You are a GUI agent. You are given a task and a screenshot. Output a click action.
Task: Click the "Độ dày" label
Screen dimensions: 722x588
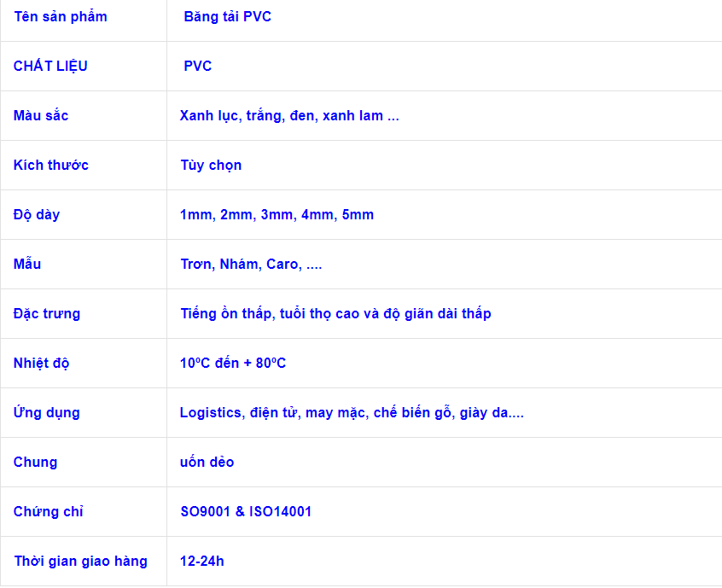point(37,214)
